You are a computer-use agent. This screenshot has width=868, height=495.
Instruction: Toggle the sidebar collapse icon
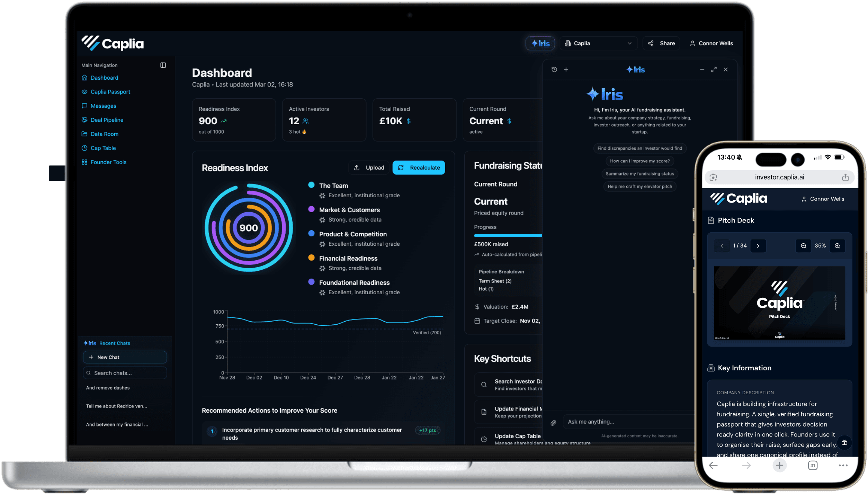163,65
